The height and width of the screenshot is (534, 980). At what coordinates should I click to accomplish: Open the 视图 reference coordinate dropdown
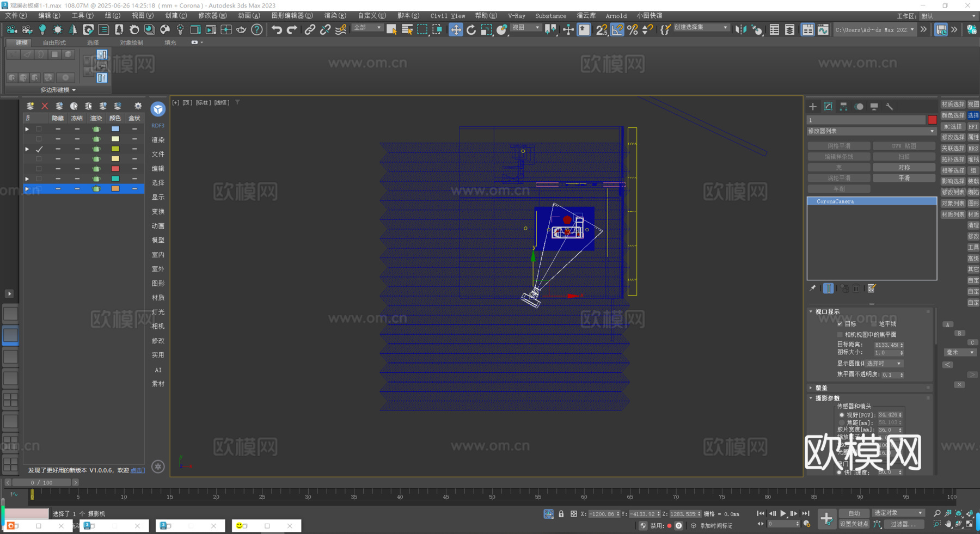point(526,27)
